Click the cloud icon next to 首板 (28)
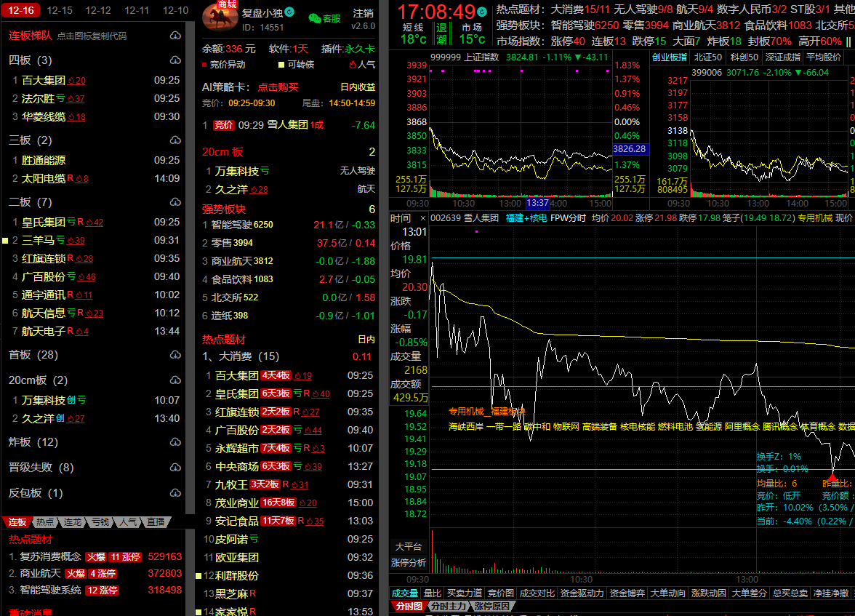Viewport: 855px width, 616px height. point(175,354)
